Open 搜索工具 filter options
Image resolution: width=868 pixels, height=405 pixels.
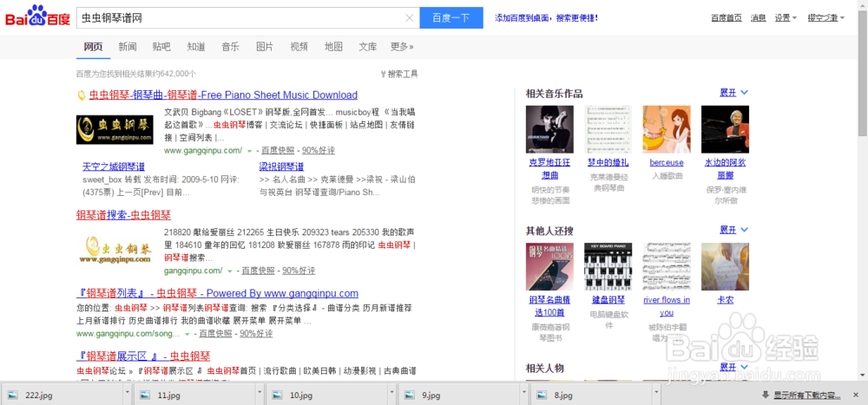click(399, 74)
